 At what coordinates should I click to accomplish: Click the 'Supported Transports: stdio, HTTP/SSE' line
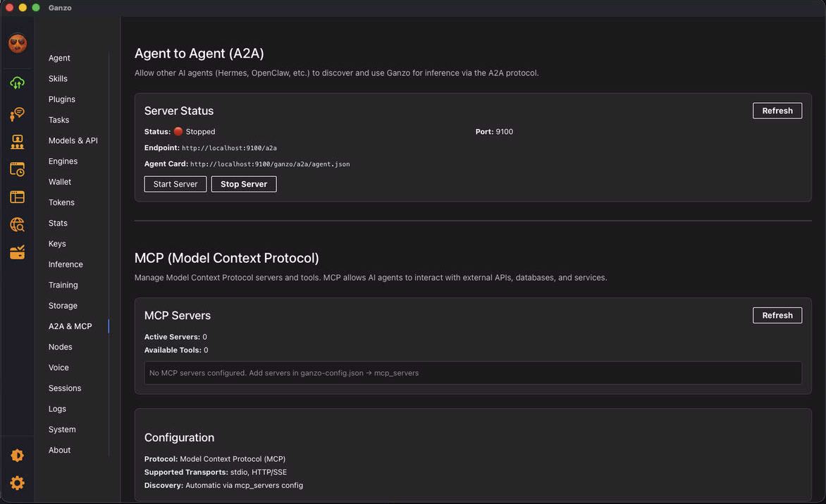(216, 472)
